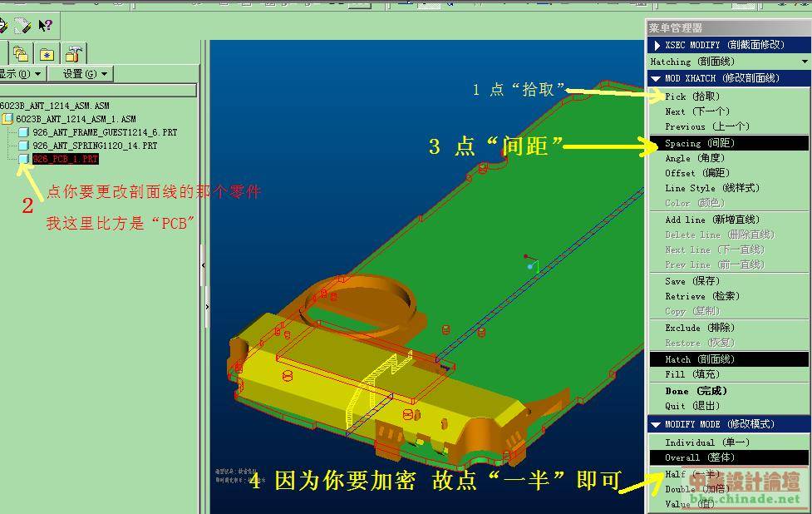
Task: Collapse the MODIFY MODE menu section
Action: (x=656, y=424)
